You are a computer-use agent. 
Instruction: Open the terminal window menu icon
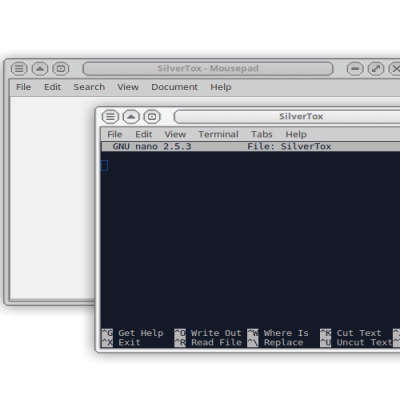click(110, 117)
